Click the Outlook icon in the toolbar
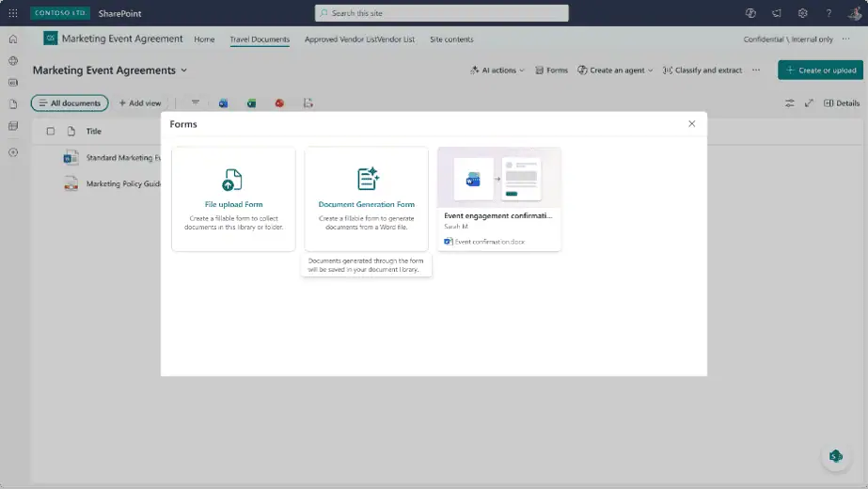This screenshot has height=489, width=868. click(x=223, y=103)
